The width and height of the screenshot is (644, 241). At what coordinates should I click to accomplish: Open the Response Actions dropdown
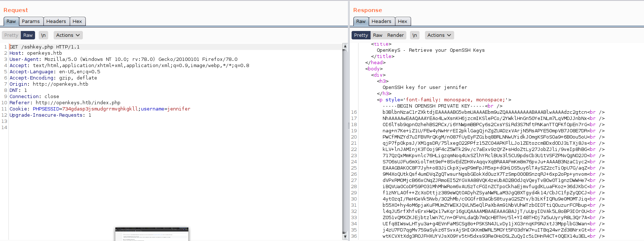pyautogui.click(x=439, y=35)
